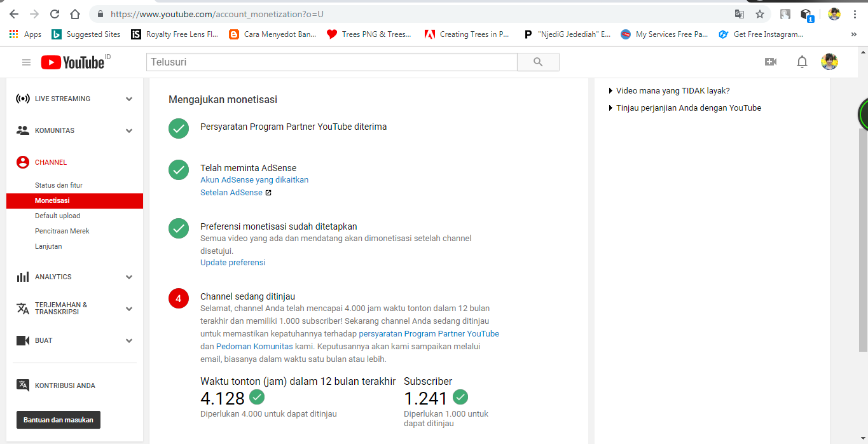Click the Bantuan dan masukan button
The height and width of the screenshot is (444, 868).
pos(59,420)
